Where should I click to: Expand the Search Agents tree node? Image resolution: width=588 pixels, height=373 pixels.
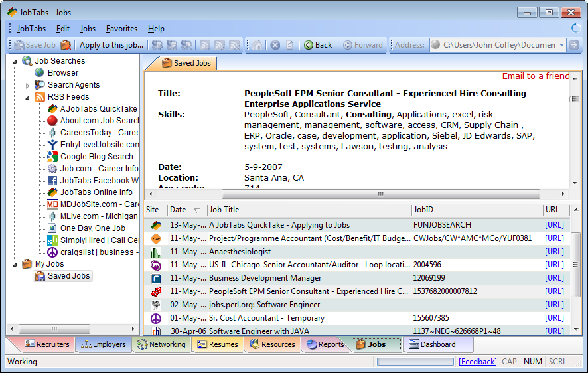[27, 86]
